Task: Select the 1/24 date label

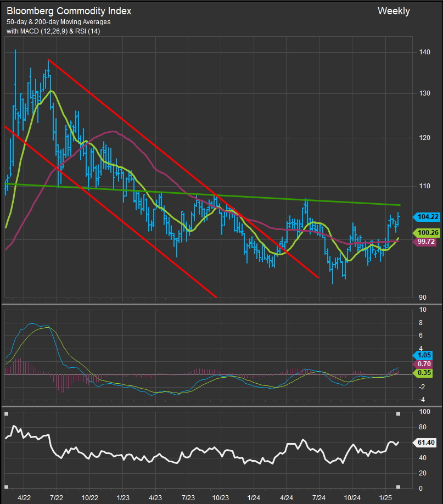Action: coord(254,498)
